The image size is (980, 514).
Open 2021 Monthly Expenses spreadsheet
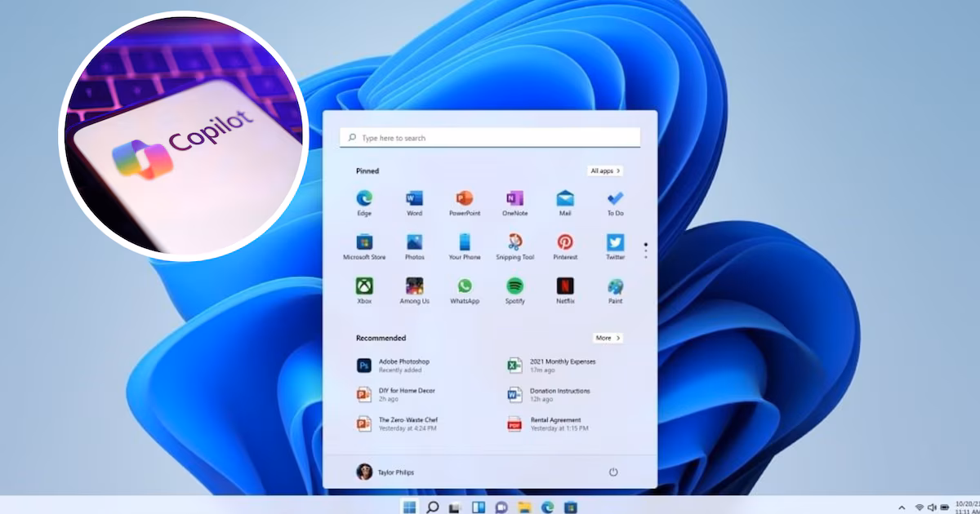pos(551,366)
